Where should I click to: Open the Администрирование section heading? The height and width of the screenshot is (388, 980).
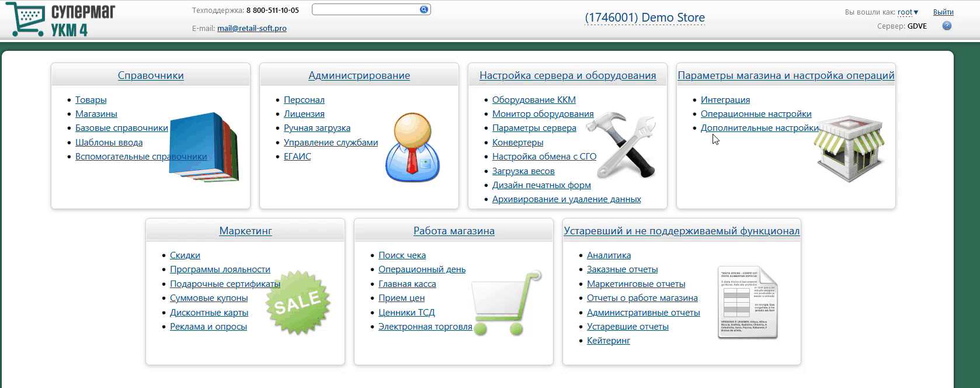point(359,75)
